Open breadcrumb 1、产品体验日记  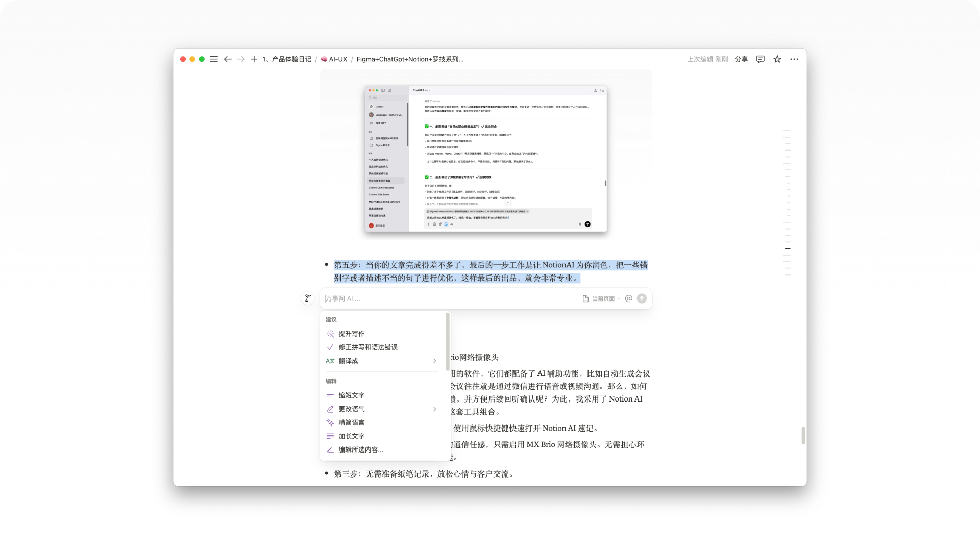[x=287, y=59]
